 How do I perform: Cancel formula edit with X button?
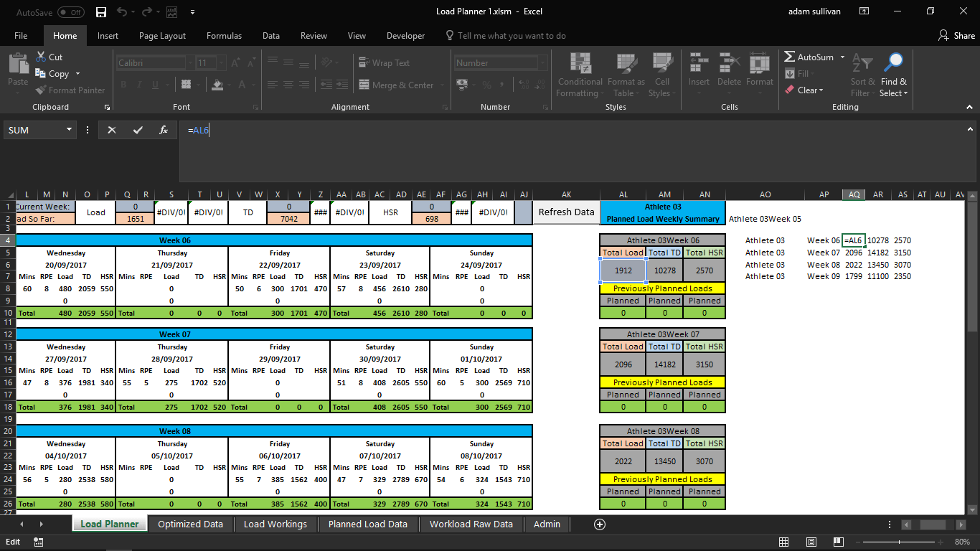tap(111, 130)
